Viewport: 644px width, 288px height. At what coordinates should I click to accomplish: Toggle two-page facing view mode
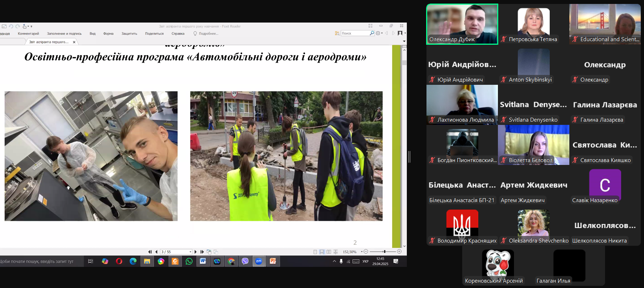click(x=329, y=252)
